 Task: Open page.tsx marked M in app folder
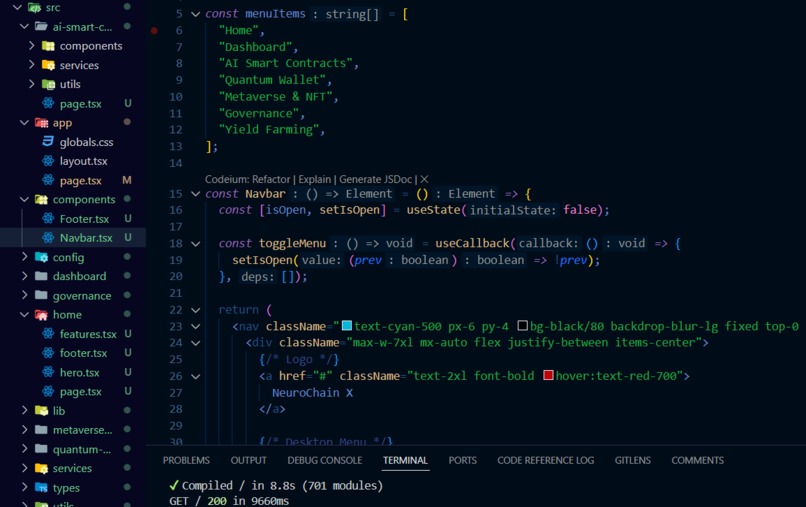(x=80, y=180)
